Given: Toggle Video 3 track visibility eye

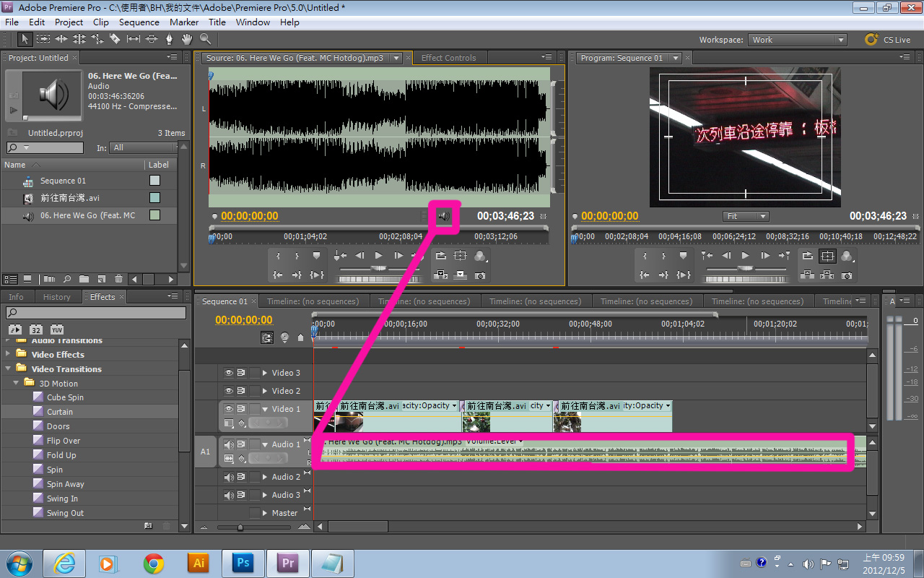Looking at the screenshot, I should 229,373.
